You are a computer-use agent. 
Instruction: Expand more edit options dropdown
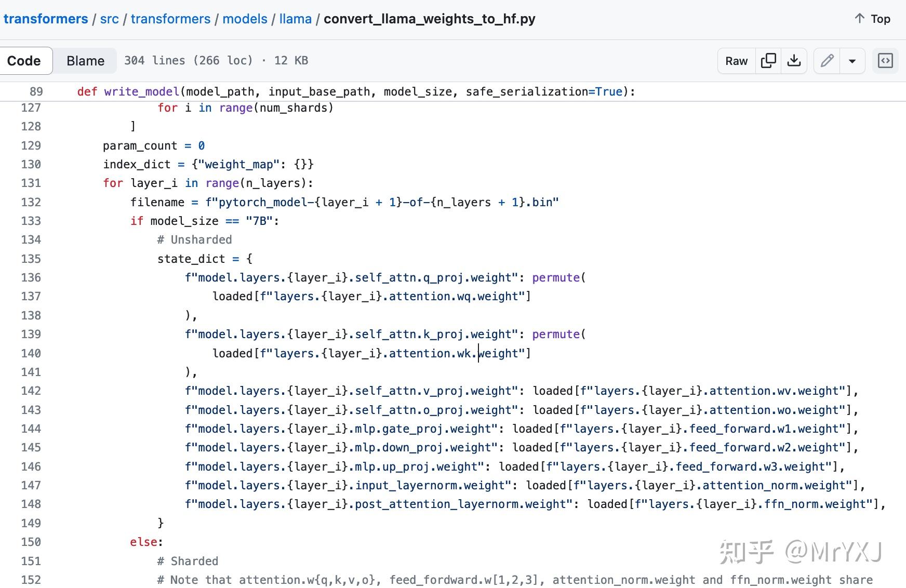(x=852, y=61)
